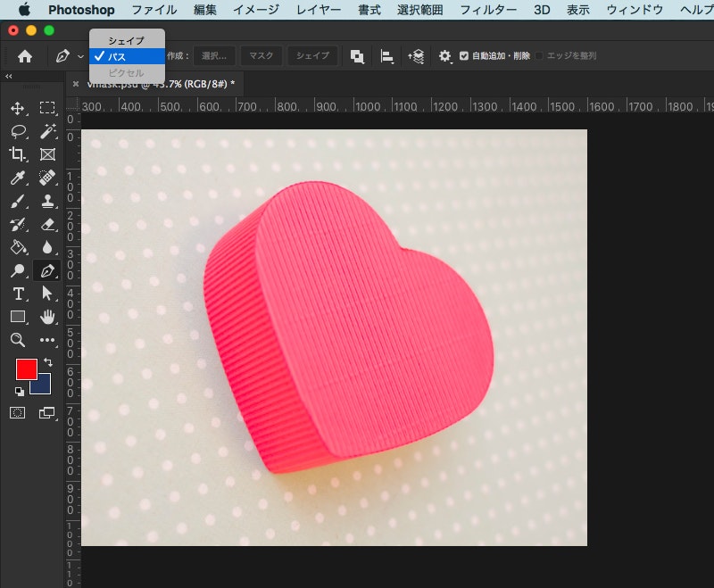The height and width of the screenshot is (588, 714).
Task: Open the path arrangement icon
Action: tap(416, 56)
